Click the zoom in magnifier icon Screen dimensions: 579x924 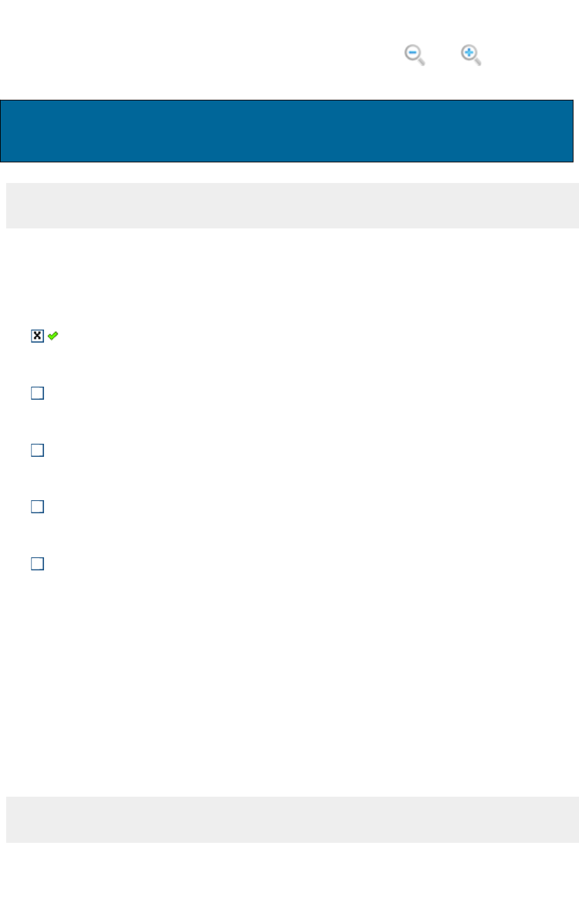tap(470, 55)
